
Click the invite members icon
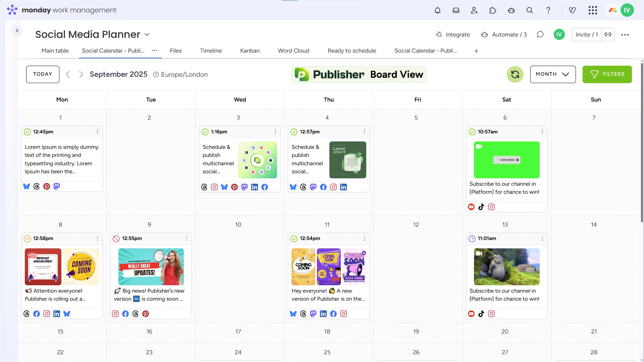(474, 10)
